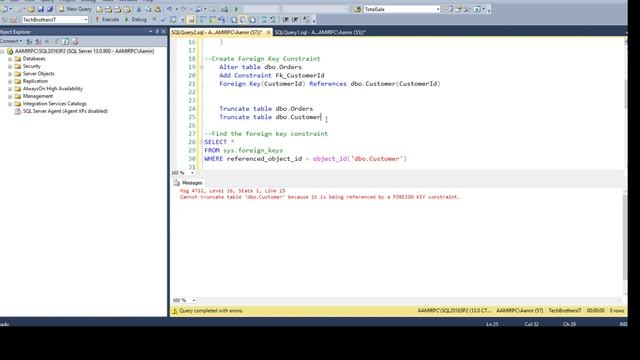Screen dimensions: 640x360
Task: Expand Integration Services Catalogs node
Action: click(x=10, y=104)
